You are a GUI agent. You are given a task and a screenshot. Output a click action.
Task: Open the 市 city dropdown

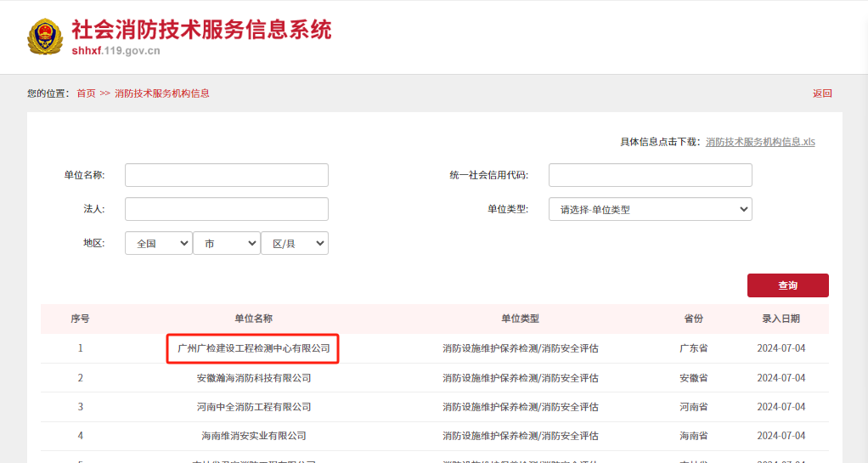point(227,243)
